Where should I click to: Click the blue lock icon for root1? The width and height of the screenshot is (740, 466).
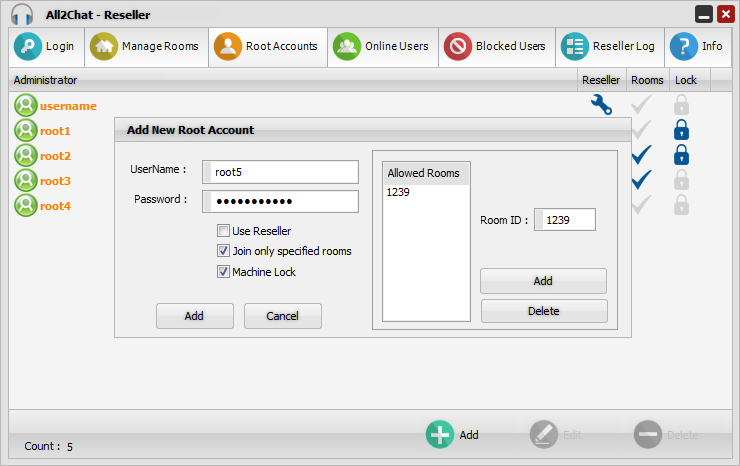click(x=681, y=130)
